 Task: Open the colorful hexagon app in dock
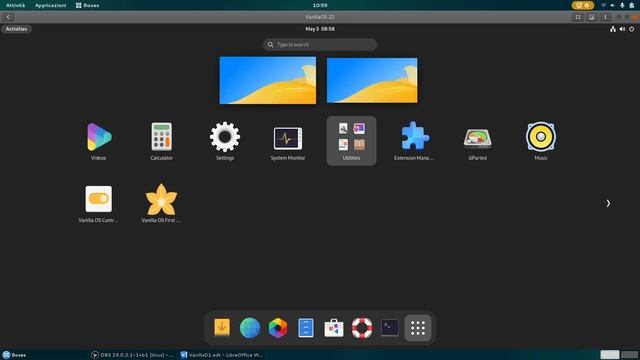pyautogui.click(x=278, y=328)
